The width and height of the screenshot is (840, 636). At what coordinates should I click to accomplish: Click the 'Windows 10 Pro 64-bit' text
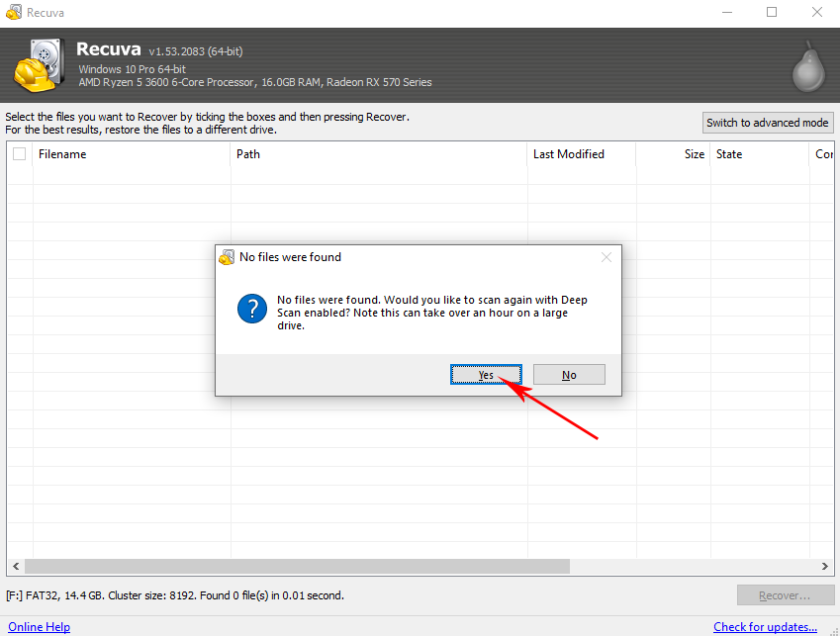click(x=133, y=69)
